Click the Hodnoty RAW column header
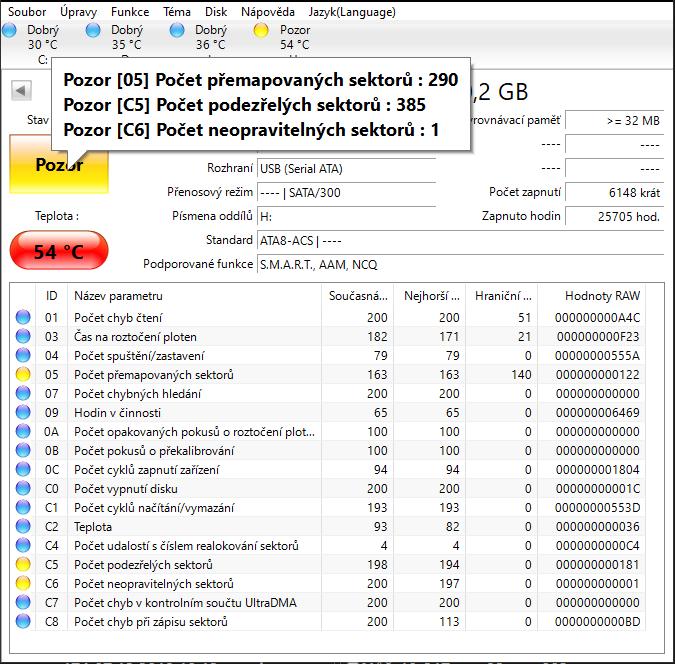 [601, 296]
